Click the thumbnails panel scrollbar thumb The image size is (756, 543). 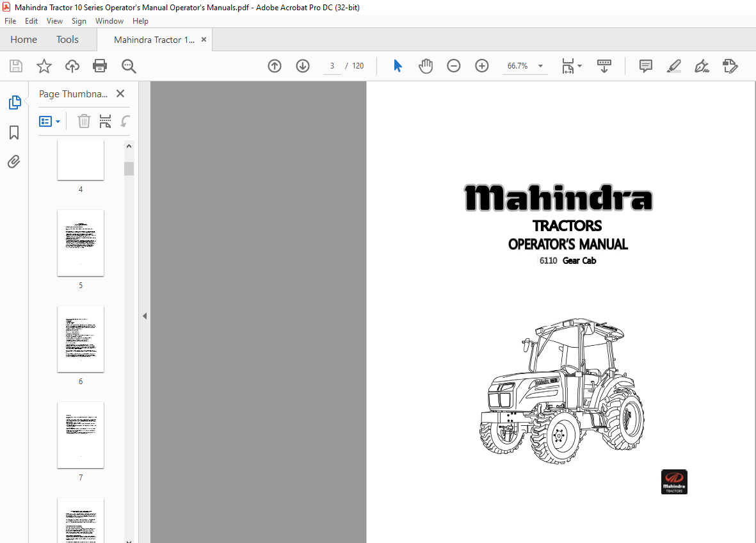pos(129,169)
